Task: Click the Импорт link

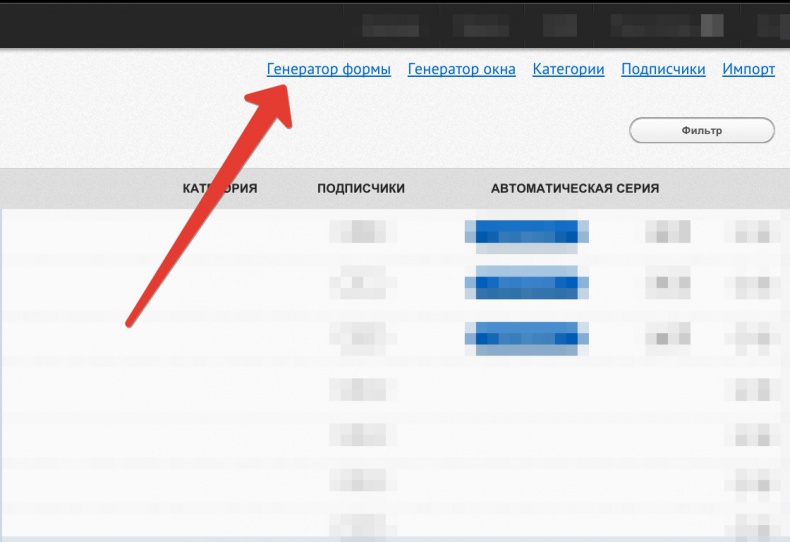Action: click(x=748, y=69)
